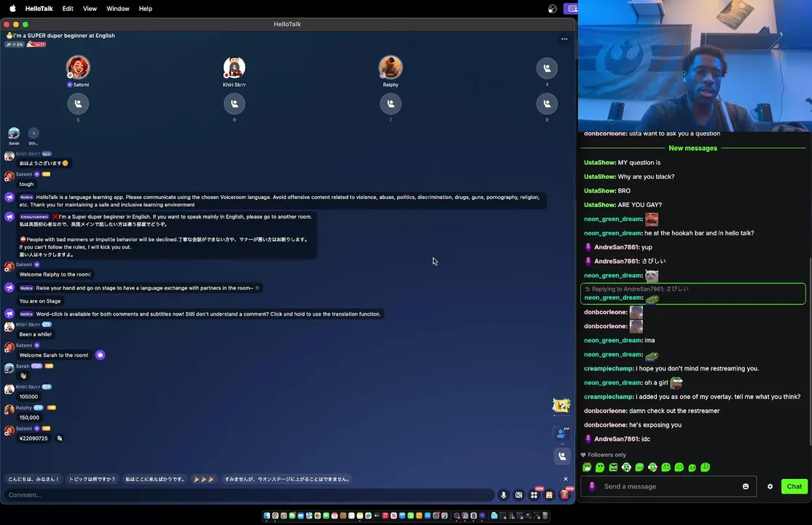Open the red gift box icon

coord(564,495)
